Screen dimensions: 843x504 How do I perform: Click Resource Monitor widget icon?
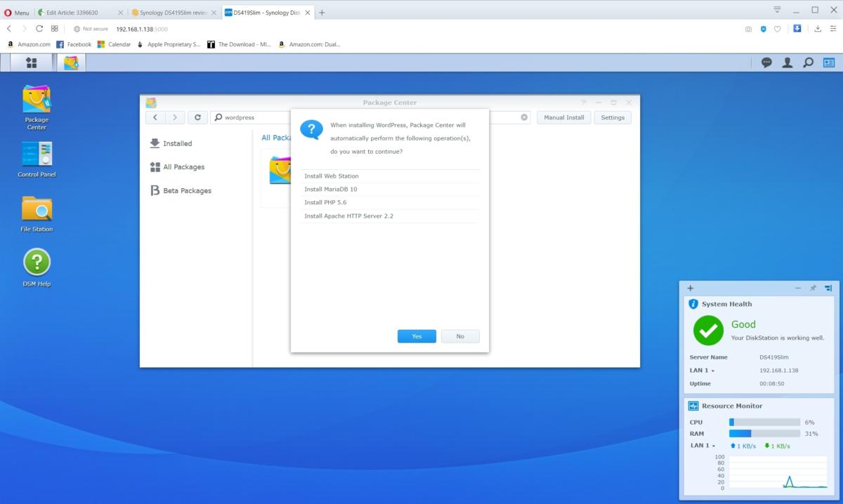(x=693, y=406)
